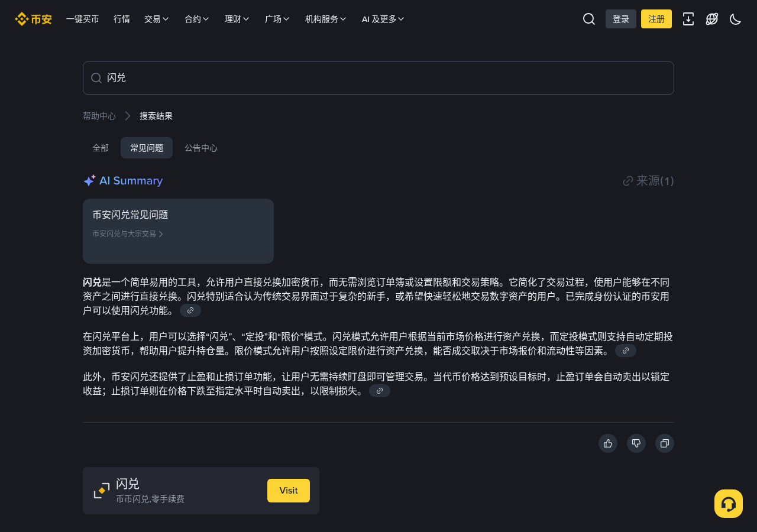757x532 pixels.
Task: Open the 一键买币 menu item
Action: (83, 19)
